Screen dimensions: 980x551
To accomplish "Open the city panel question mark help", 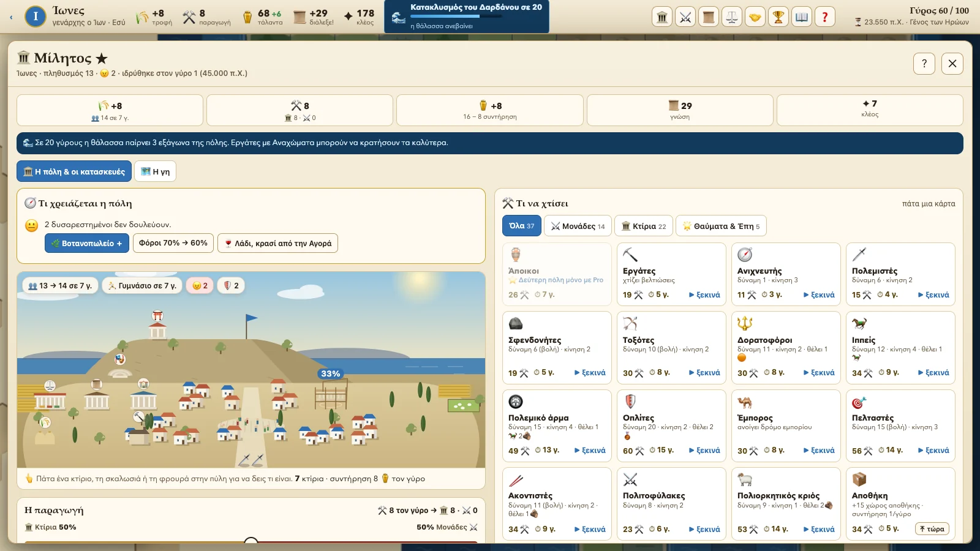I will click(x=924, y=63).
